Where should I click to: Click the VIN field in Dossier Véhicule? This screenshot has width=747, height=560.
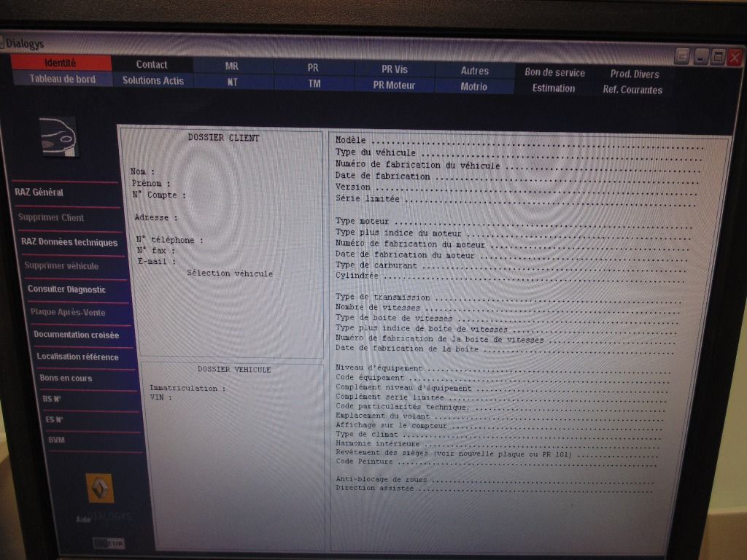pos(160,397)
